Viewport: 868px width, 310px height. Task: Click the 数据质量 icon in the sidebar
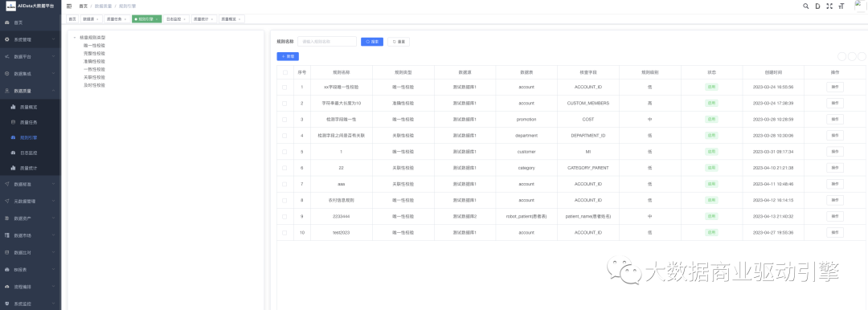pyautogui.click(x=6, y=90)
